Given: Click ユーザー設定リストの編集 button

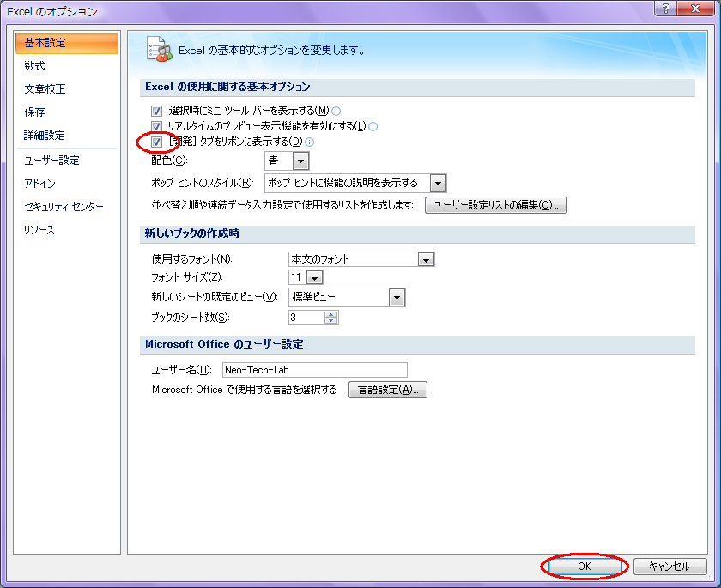Looking at the screenshot, I should pyautogui.click(x=496, y=205).
